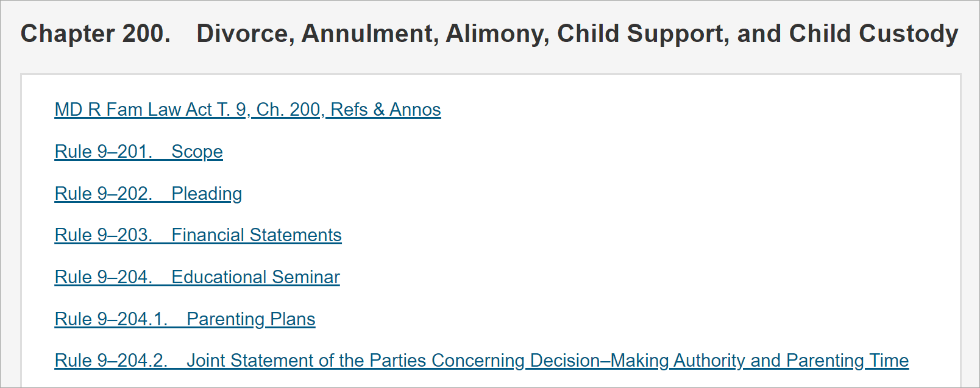The height and width of the screenshot is (388, 980).
Task: Go to the Pleading rule
Action: click(x=148, y=194)
